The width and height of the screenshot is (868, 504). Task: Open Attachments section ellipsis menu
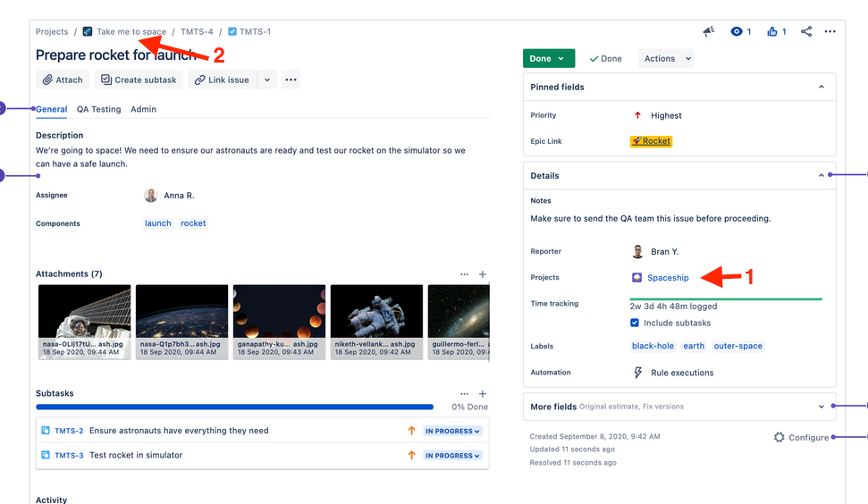[x=464, y=274]
